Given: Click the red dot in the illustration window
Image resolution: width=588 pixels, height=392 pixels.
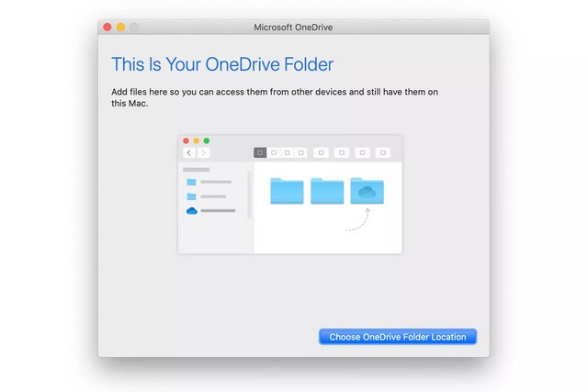Looking at the screenshot, I should tap(187, 140).
